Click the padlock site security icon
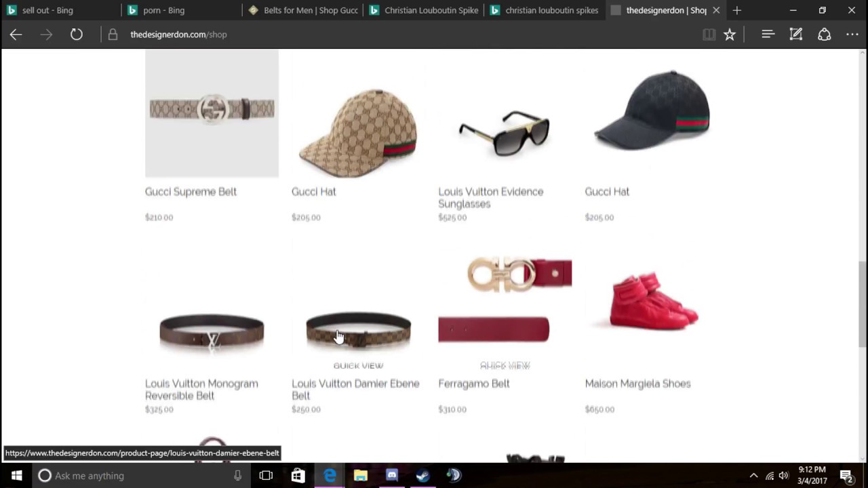Viewport: 868px width, 488px height. [x=113, y=35]
